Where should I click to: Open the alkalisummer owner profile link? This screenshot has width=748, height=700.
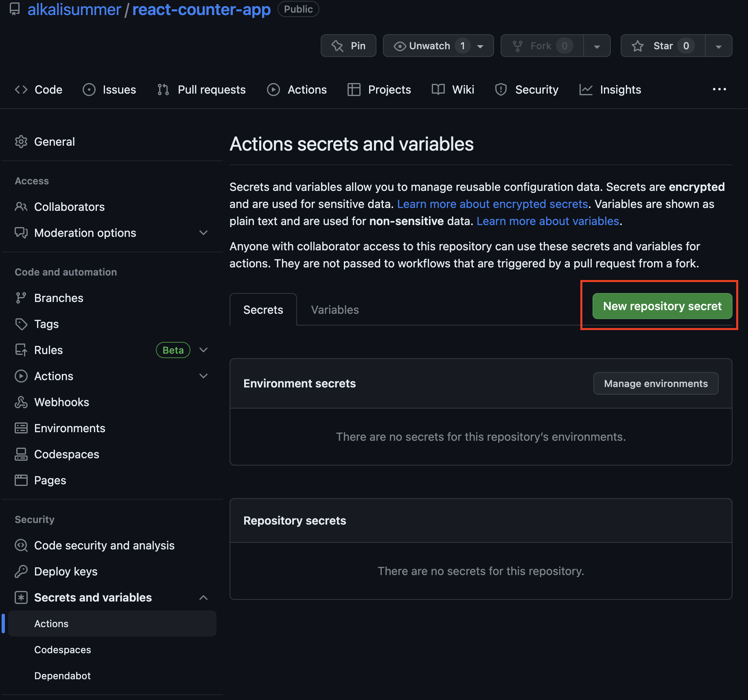[74, 9]
